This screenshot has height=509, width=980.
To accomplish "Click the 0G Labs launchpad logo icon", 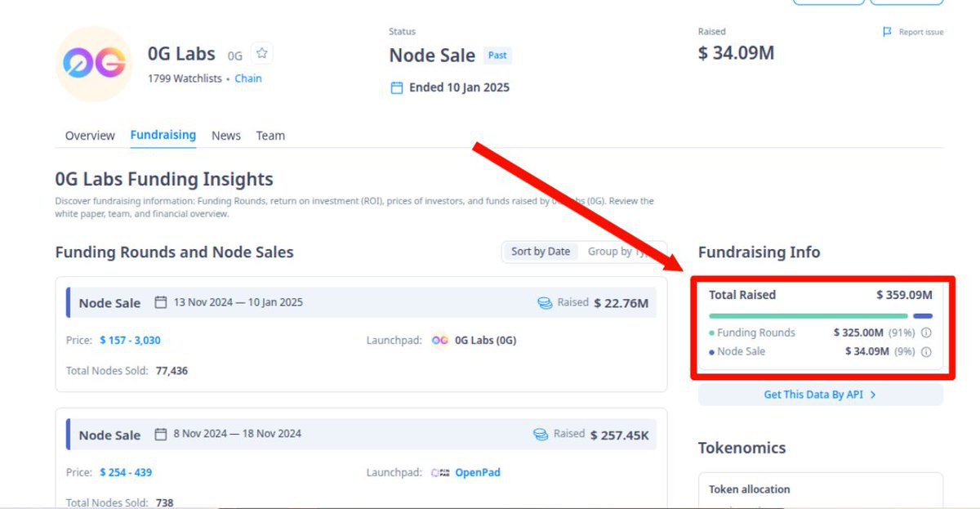I will pos(440,341).
